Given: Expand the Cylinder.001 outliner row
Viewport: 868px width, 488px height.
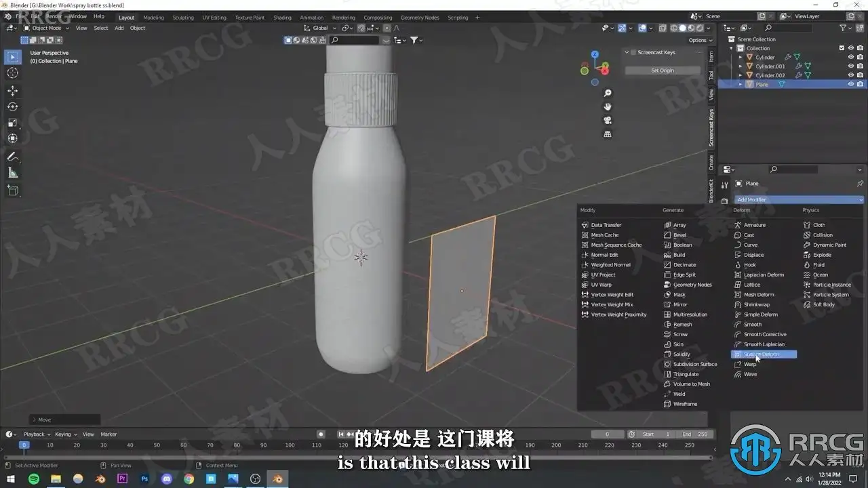Looking at the screenshot, I should click(x=741, y=66).
